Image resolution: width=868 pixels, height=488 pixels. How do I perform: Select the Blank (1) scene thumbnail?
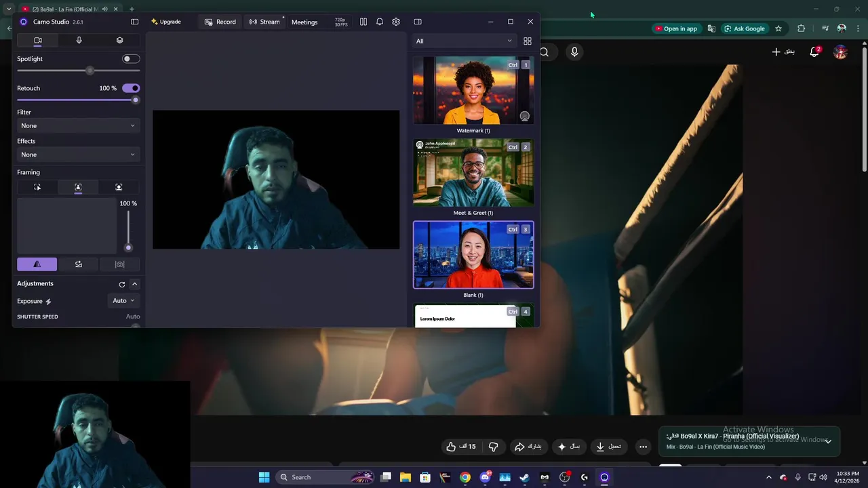tap(473, 255)
